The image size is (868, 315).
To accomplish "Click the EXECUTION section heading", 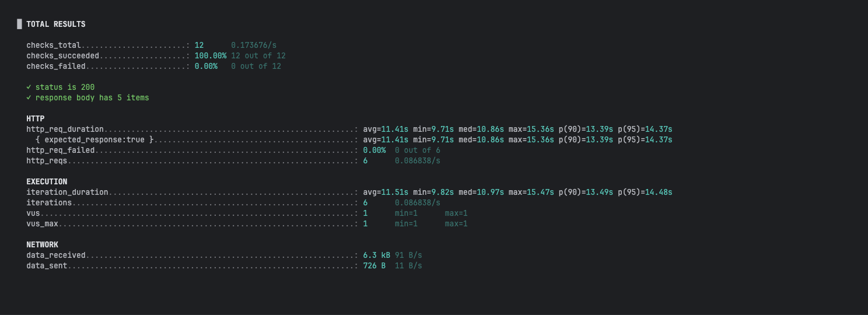I will pos(47,181).
